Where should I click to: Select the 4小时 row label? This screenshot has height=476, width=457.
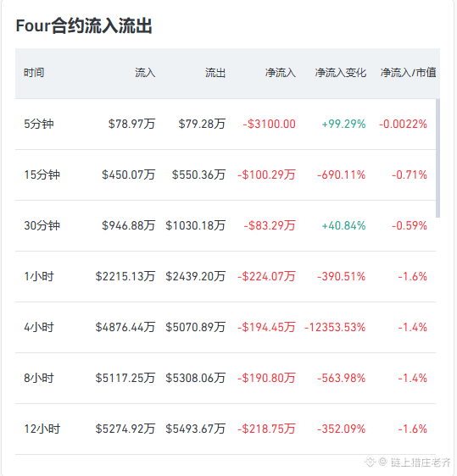pyautogui.click(x=39, y=327)
